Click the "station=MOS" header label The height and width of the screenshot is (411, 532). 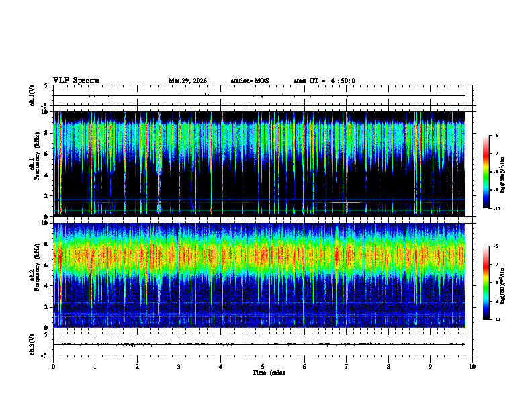250,81
